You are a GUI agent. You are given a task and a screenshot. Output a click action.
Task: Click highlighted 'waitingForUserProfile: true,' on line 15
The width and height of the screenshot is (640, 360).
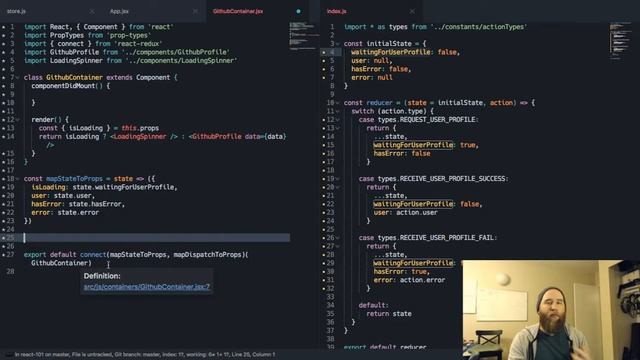(425, 145)
